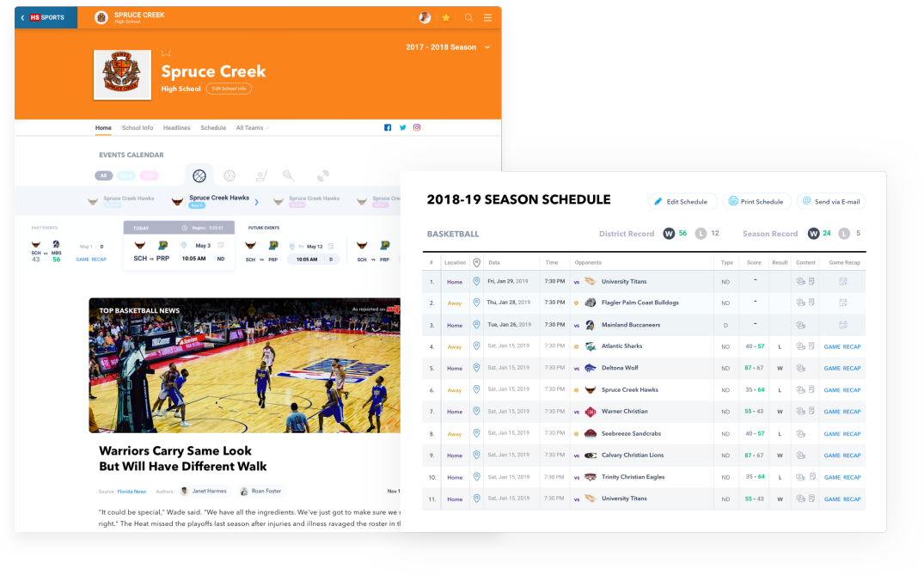The image size is (924, 575).
Task: Expand the All Teams dropdown
Action: pos(252,128)
